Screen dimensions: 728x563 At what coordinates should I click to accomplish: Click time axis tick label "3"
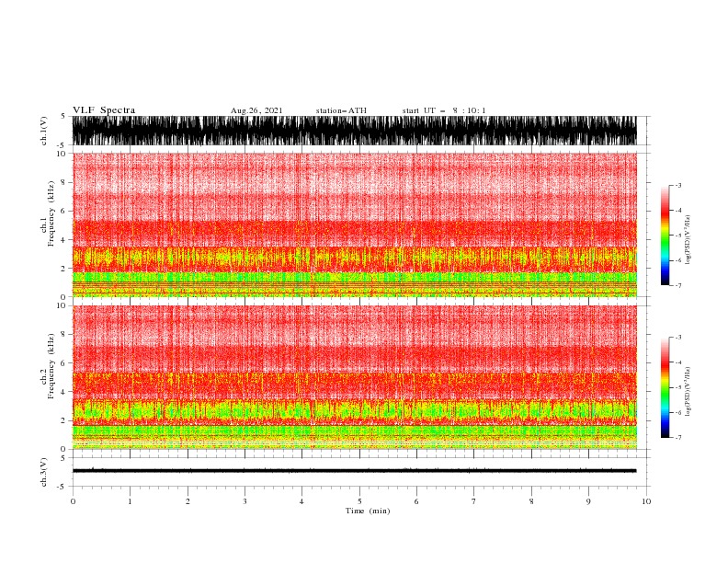(245, 501)
